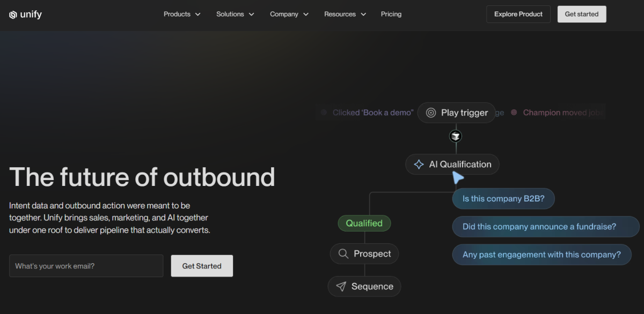
Task: Click the cube node below Play trigger
Action: pyautogui.click(x=456, y=136)
